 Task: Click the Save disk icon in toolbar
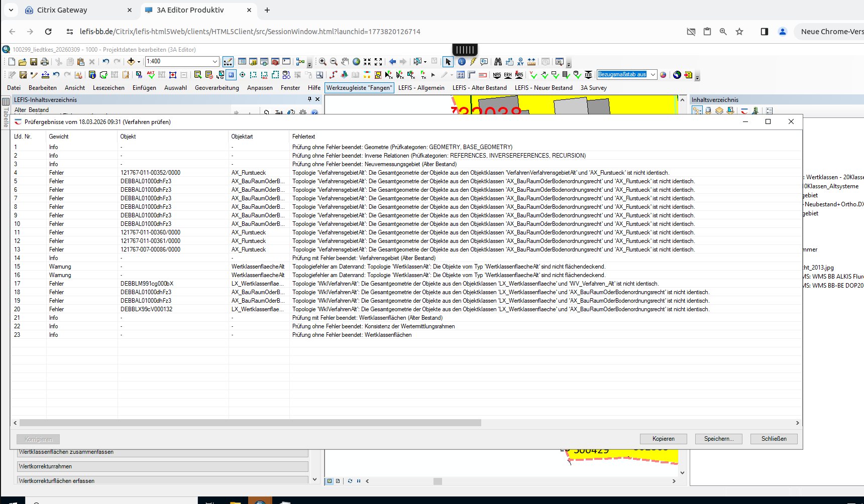point(34,62)
